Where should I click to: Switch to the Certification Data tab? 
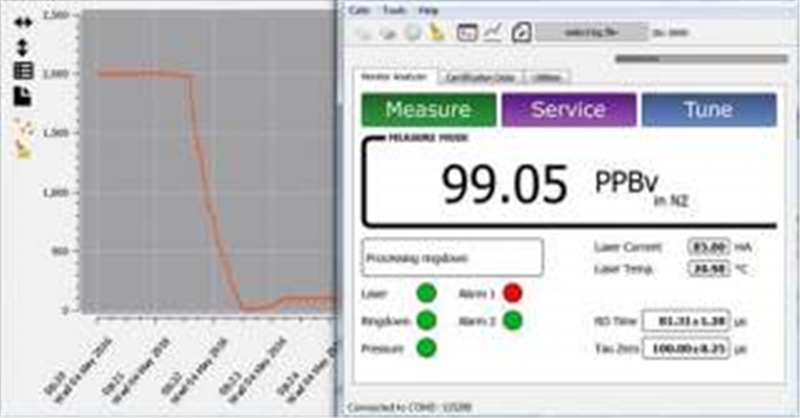481,78
